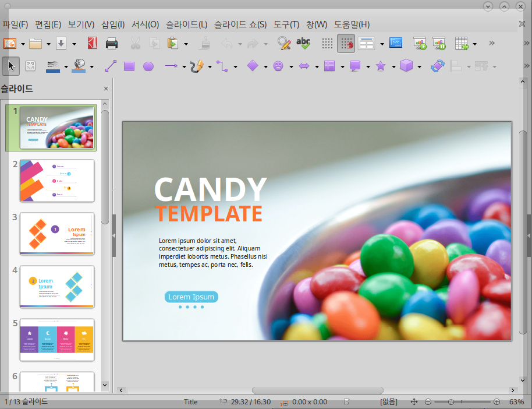Select slide 2 thumbnail
This screenshot has width=532, height=409.
click(57, 181)
